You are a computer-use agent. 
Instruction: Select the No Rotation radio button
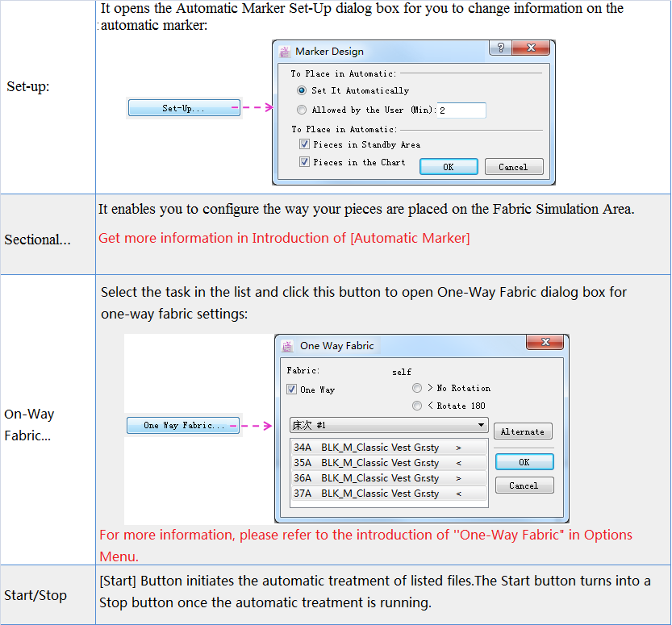(x=417, y=389)
